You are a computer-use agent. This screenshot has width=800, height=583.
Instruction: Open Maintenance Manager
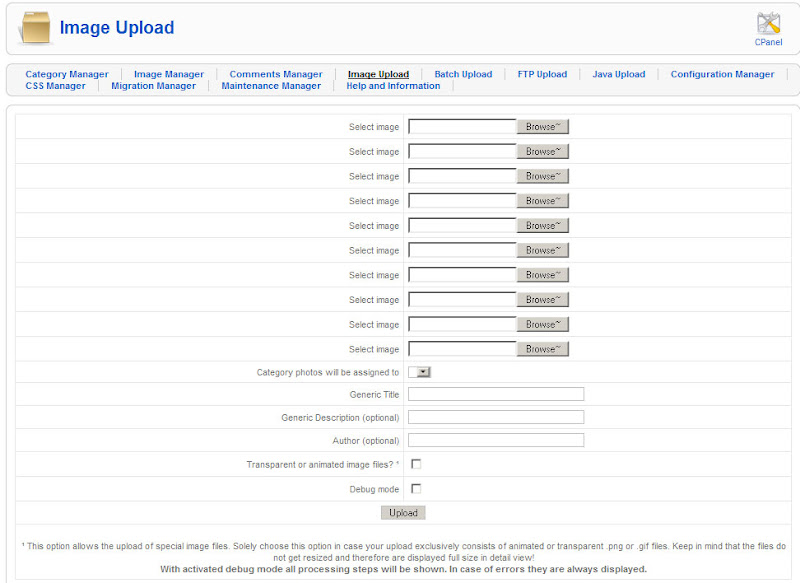(271, 86)
